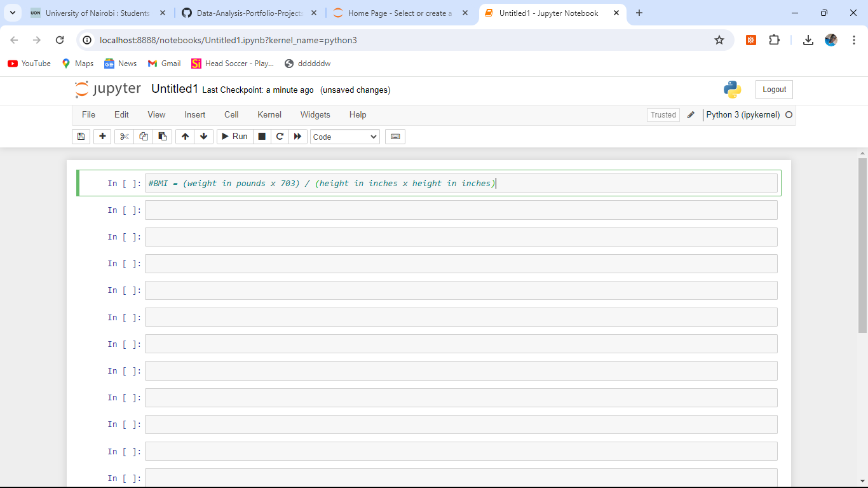Insert a cell below with plus icon
Viewport: 868px width, 488px height.
(x=102, y=137)
